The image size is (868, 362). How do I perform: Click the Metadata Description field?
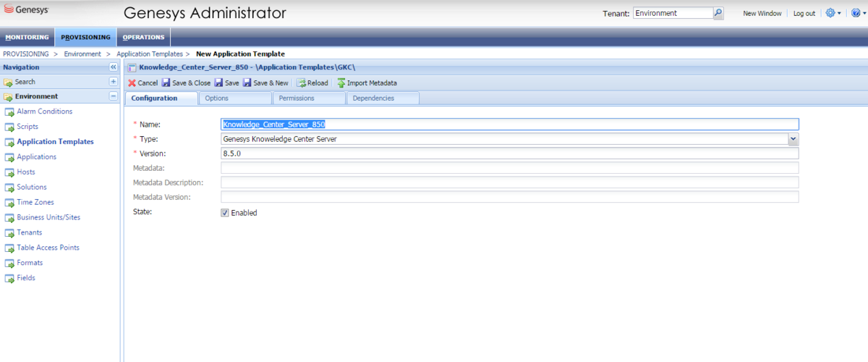click(x=510, y=182)
